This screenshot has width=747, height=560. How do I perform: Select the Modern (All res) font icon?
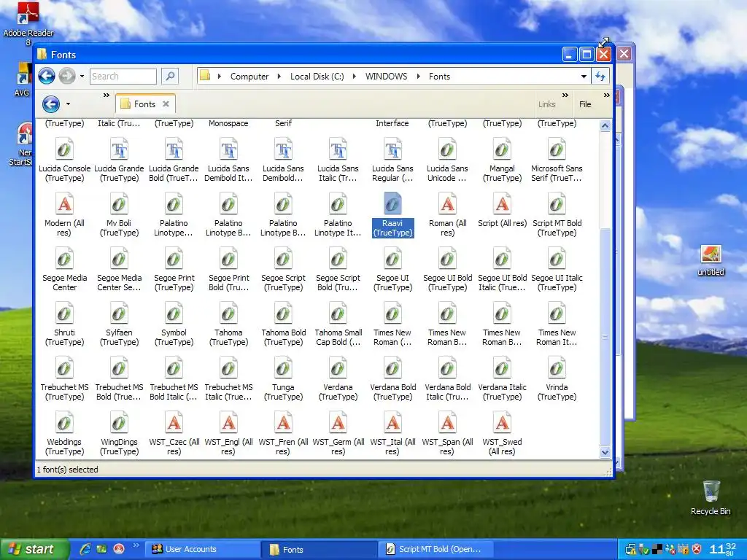(x=64, y=204)
